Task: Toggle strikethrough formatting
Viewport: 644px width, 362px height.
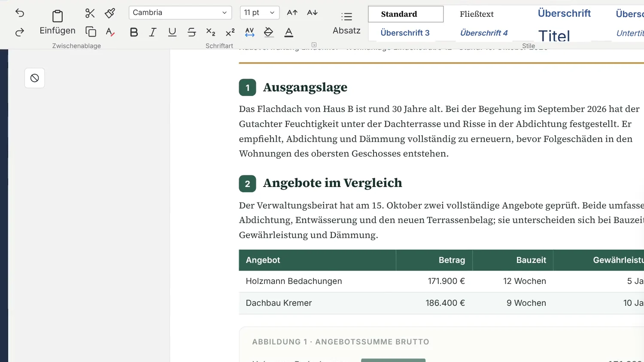Action: click(x=192, y=32)
